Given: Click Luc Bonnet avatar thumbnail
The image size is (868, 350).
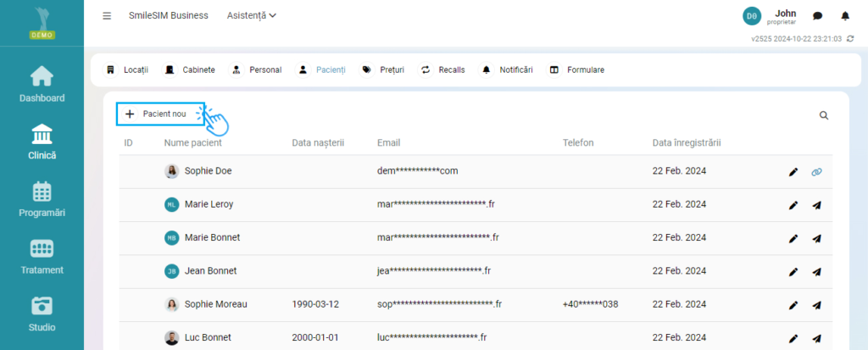Looking at the screenshot, I should 172,337.
